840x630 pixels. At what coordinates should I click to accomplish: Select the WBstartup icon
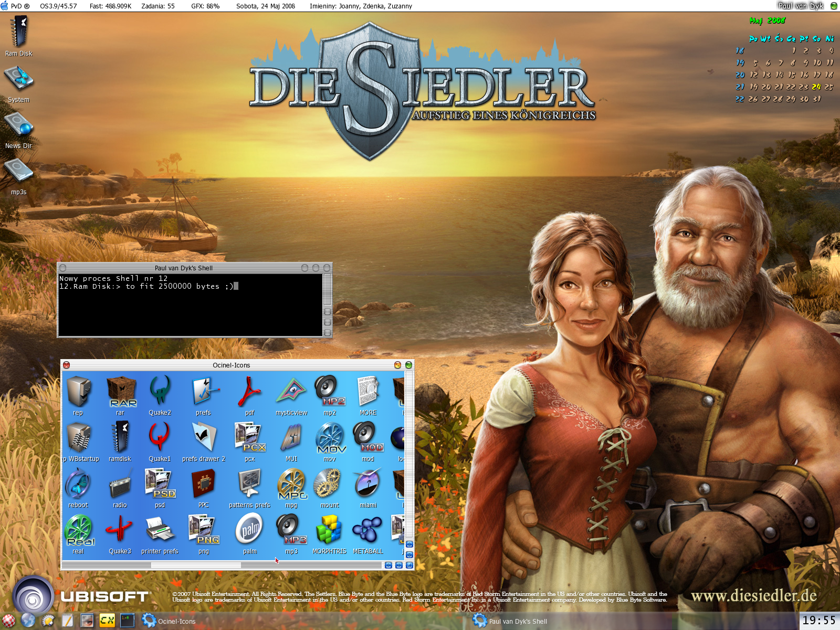point(80,442)
